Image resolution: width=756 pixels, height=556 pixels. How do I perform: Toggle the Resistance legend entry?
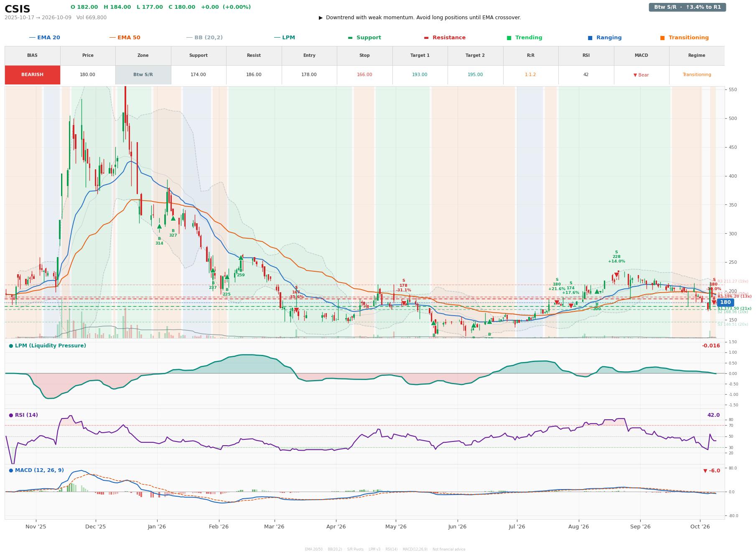click(x=445, y=38)
